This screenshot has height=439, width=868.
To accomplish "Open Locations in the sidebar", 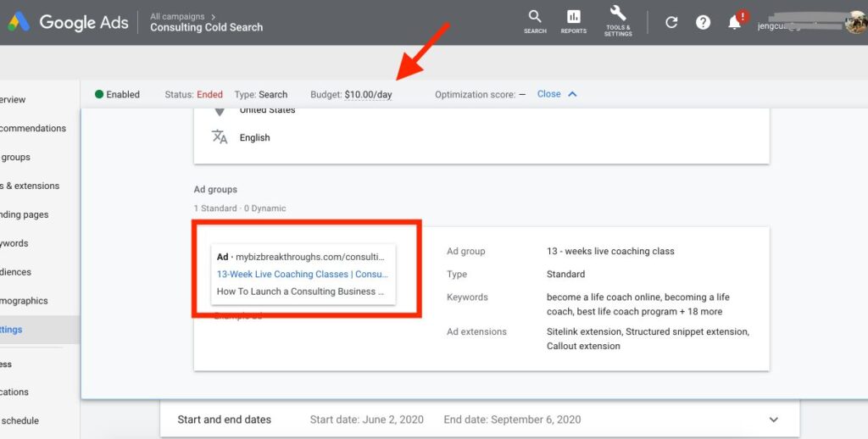I will 14,392.
